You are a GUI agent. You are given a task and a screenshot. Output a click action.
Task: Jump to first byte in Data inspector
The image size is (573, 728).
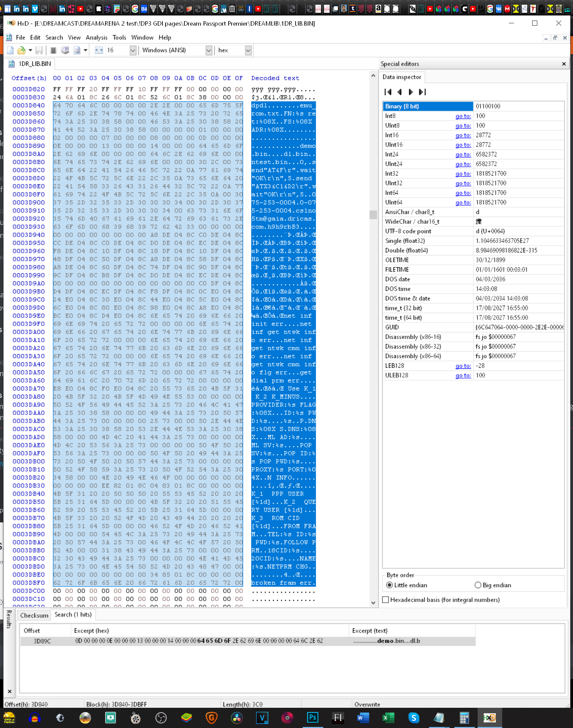(388, 92)
